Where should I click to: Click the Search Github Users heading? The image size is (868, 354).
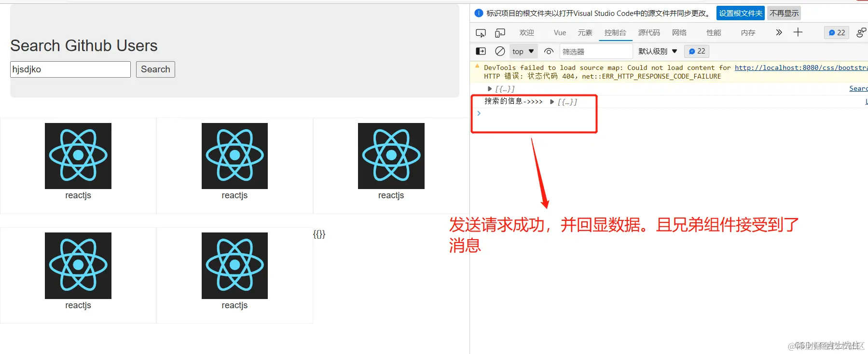(84, 45)
